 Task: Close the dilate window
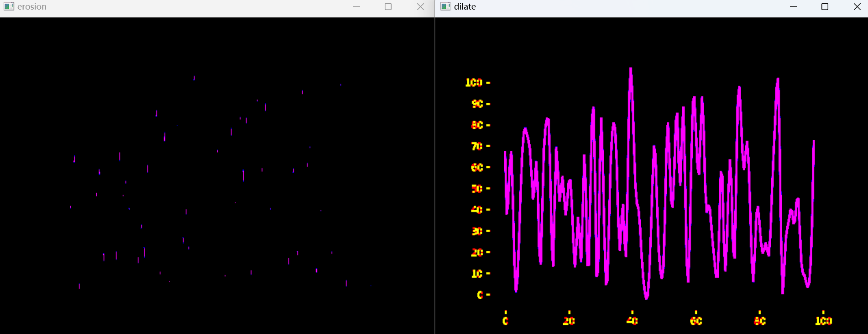click(857, 6)
